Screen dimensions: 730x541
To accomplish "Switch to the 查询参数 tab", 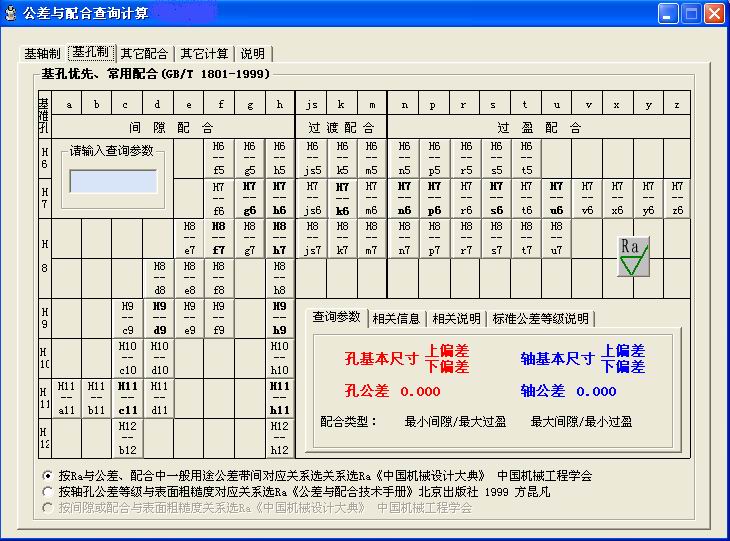I will click(336, 317).
